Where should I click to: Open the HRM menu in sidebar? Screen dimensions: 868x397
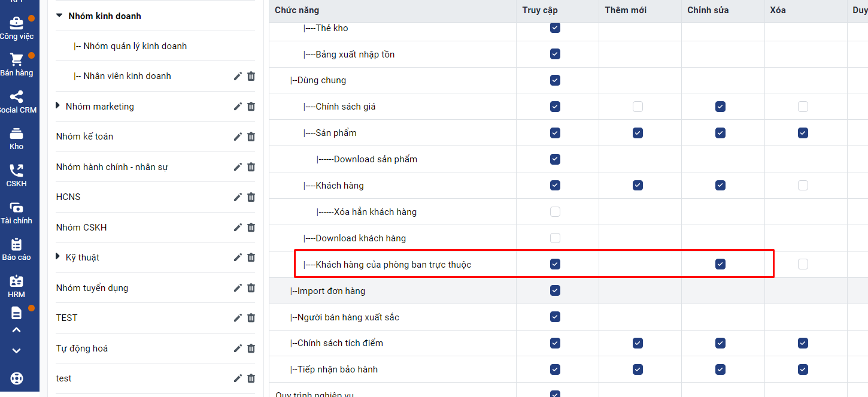16,286
